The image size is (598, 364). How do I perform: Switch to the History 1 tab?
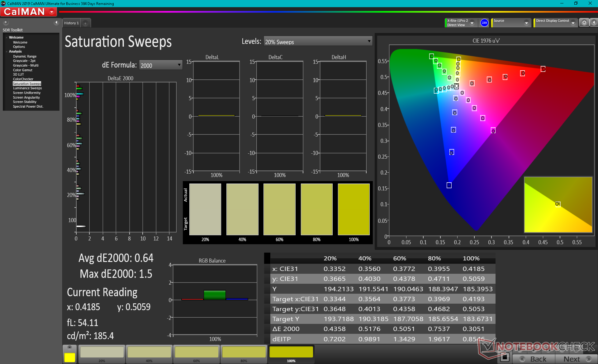point(71,23)
